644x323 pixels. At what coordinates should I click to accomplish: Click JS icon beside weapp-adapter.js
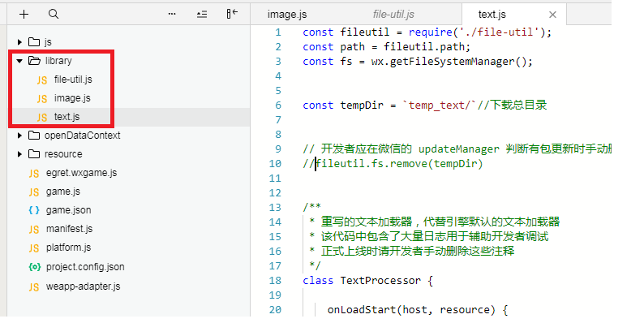pyautogui.click(x=34, y=286)
